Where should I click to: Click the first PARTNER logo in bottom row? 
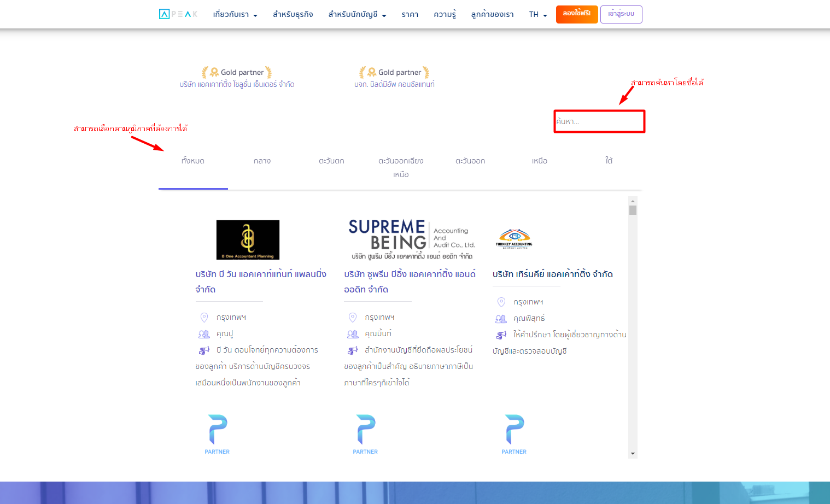(217, 435)
